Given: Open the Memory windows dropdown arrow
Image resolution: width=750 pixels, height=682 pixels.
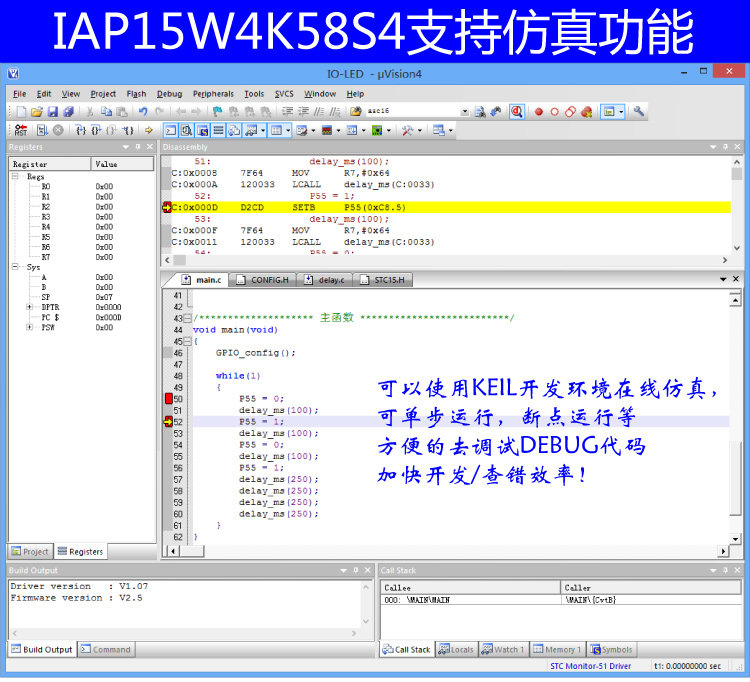Looking at the screenshot, I should (x=288, y=131).
